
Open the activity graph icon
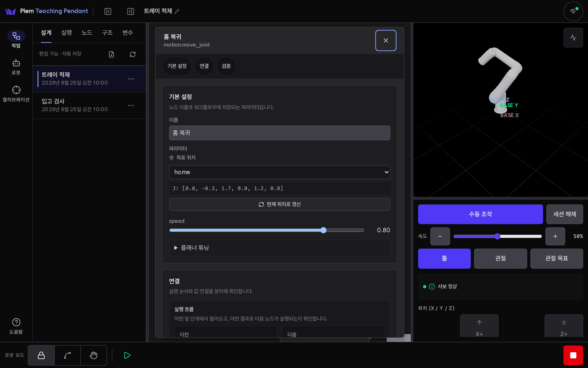(x=573, y=37)
